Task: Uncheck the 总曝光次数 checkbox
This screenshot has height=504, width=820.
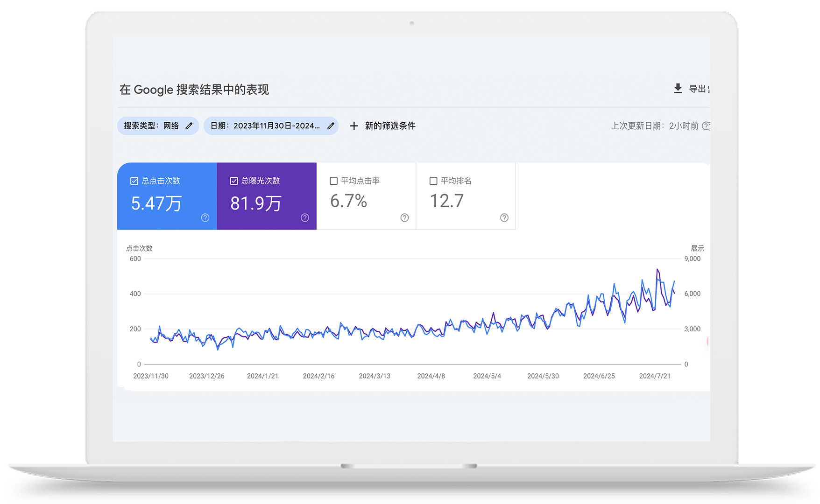Action: point(234,181)
